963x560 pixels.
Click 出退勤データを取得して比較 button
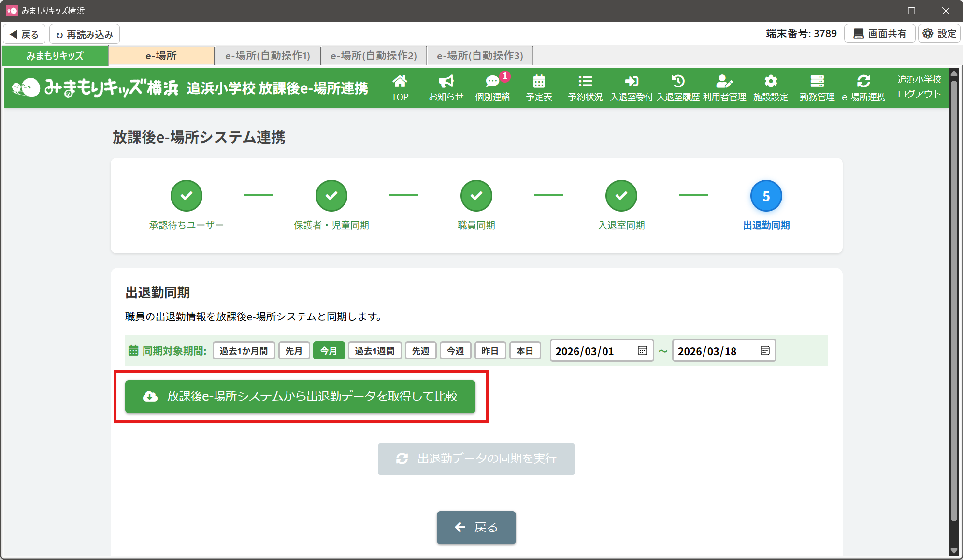pos(300,397)
